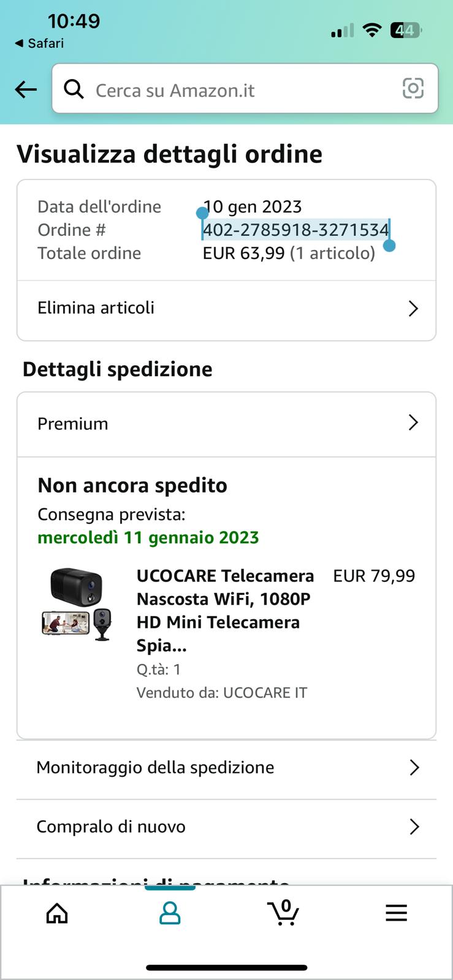
Task: Open Monitoraggio della spedizione chevron
Action: pos(414,767)
